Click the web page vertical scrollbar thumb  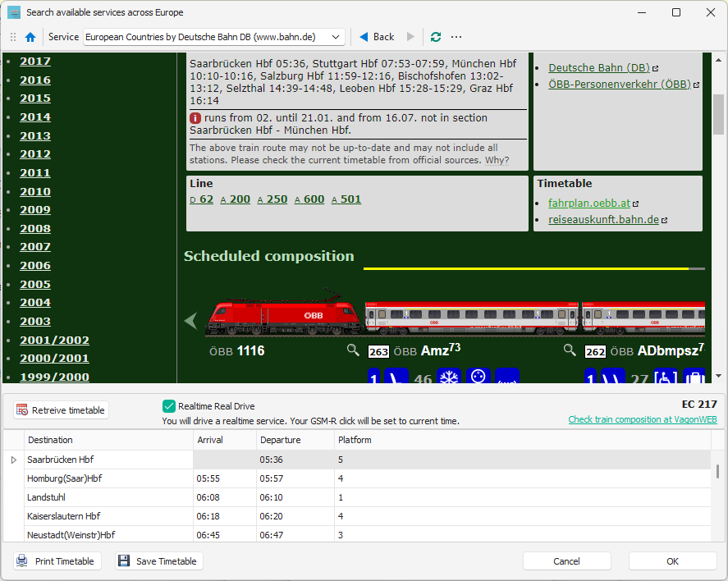718,114
